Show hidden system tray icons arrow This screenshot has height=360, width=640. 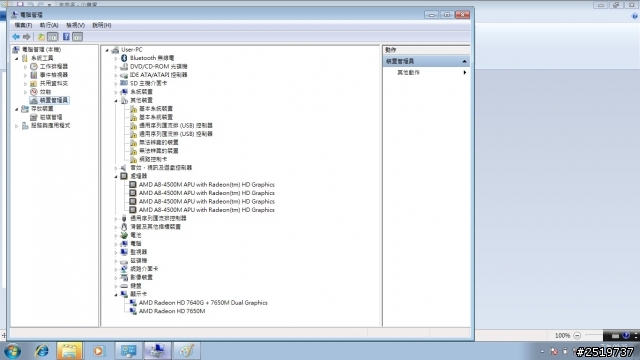coord(542,351)
